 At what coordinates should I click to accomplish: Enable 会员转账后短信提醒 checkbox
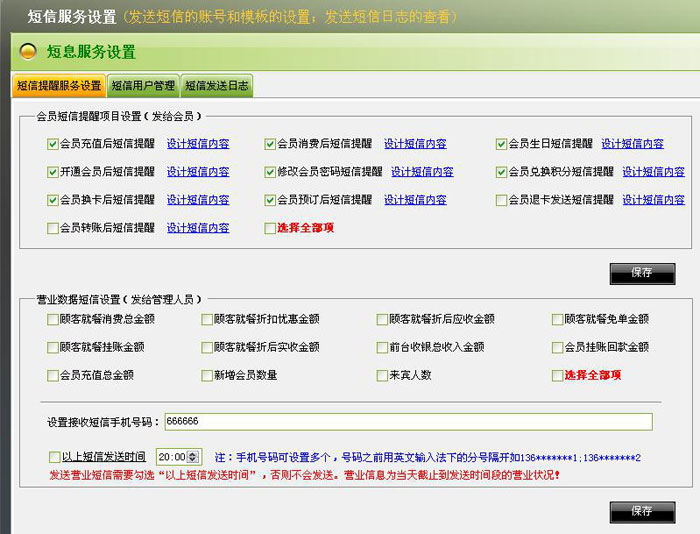click(53, 228)
